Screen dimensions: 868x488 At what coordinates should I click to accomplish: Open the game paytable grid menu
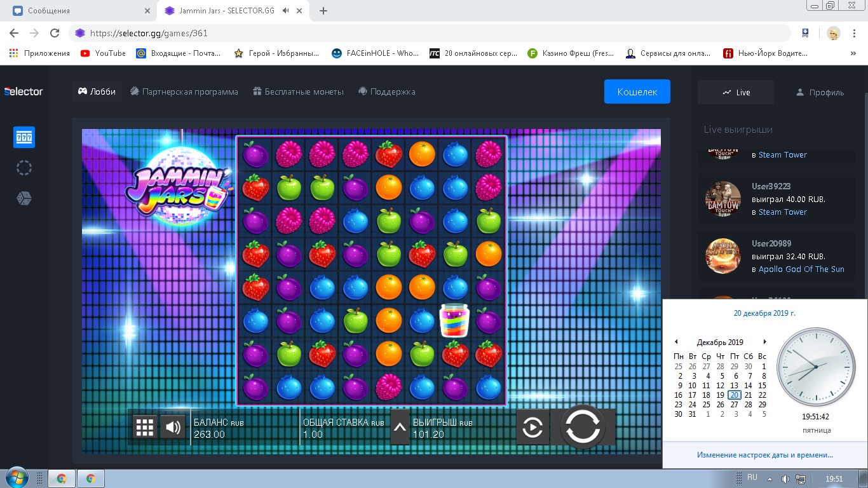click(145, 427)
